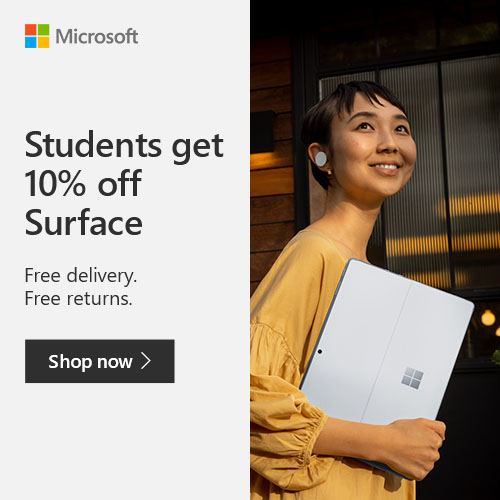Click the glowing bulb light behind tablet
Image resolution: width=500 pixels, height=500 pixels.
point(488,318)
